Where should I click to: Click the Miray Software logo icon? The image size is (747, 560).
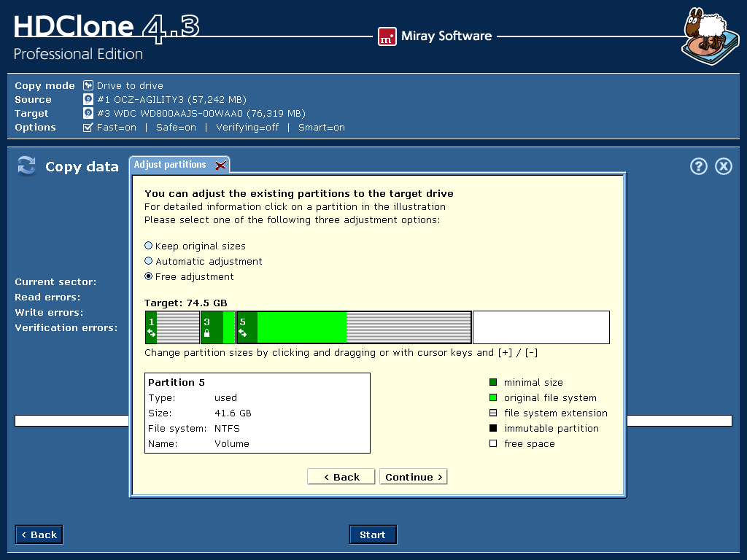point(387,36)
